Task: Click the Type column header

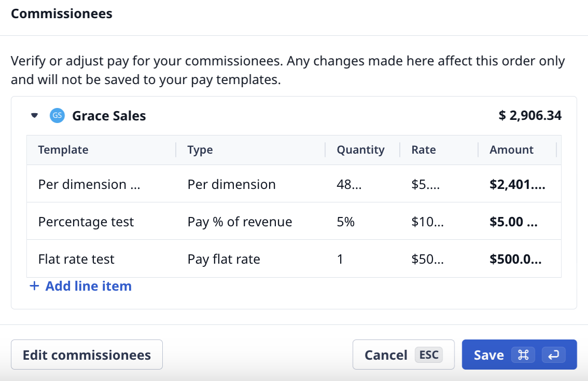Action: pos(200,150)
